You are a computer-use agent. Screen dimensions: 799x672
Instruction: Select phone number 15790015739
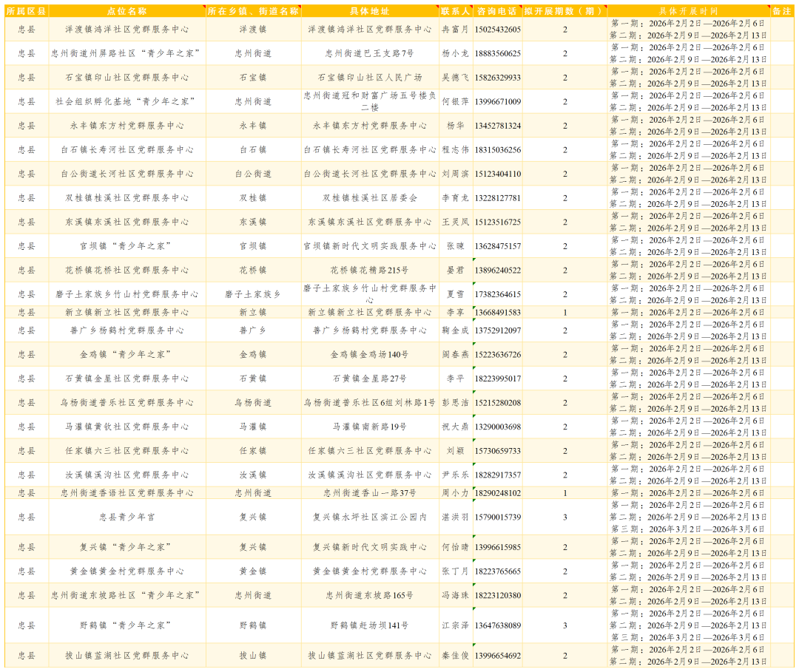498,517
